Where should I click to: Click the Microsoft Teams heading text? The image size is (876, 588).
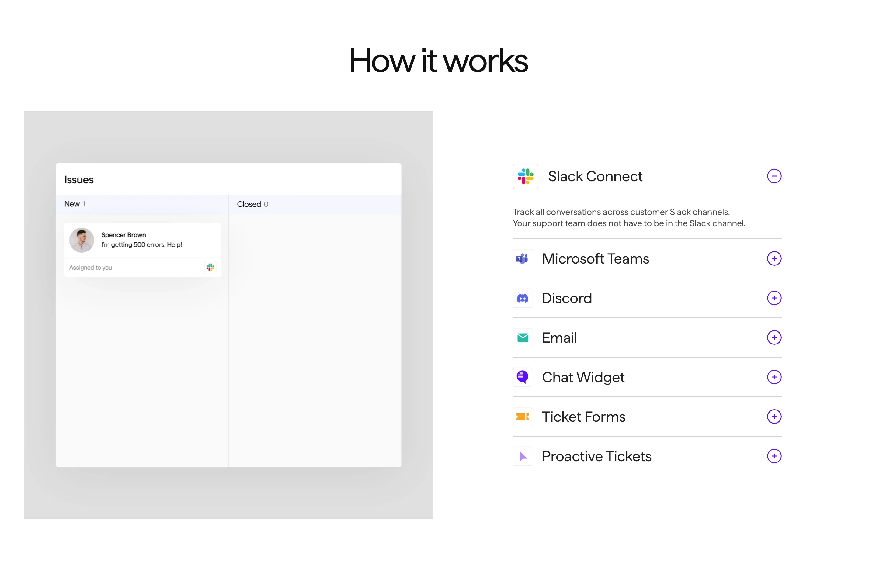595,259
